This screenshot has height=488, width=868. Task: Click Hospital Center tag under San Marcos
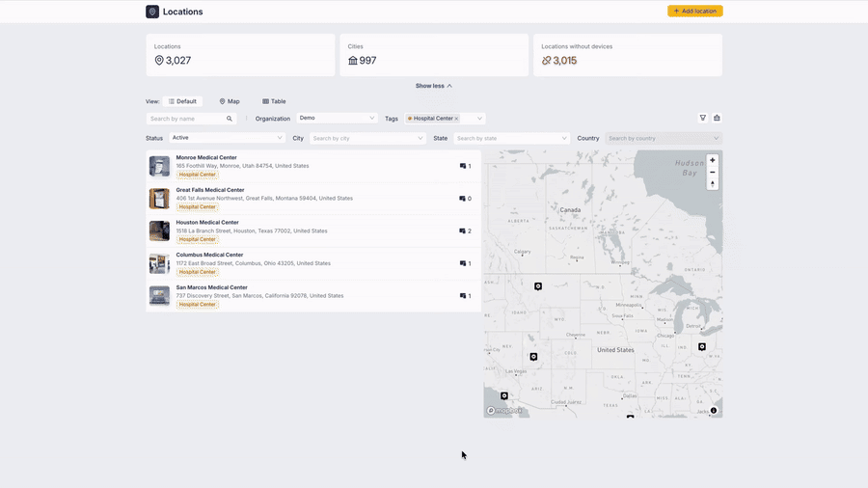(197, 305)
